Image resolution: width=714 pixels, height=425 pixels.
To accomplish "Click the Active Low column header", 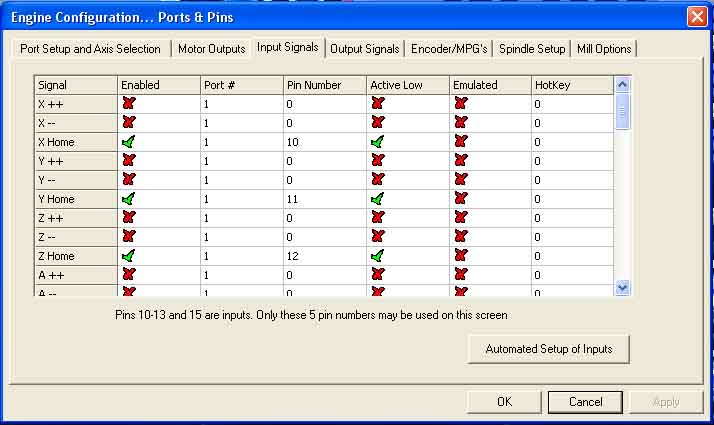I will point(408,85).
